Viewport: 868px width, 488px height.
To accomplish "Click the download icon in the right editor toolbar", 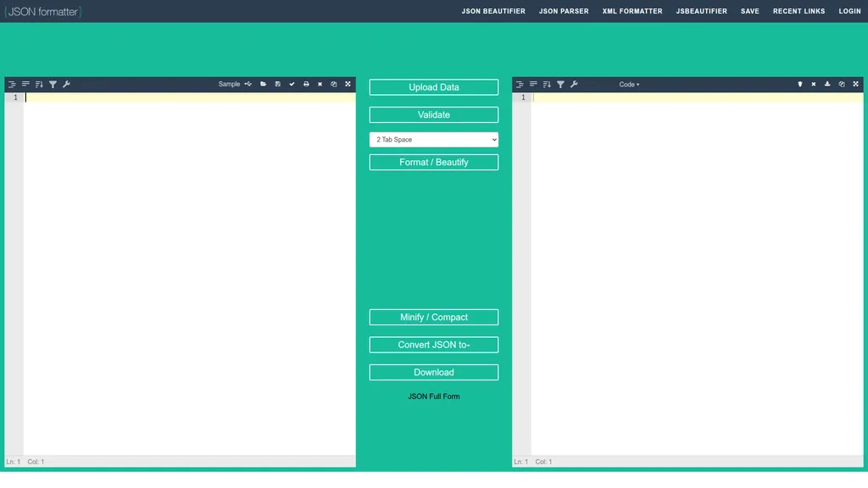I will [x=827, y=84].
